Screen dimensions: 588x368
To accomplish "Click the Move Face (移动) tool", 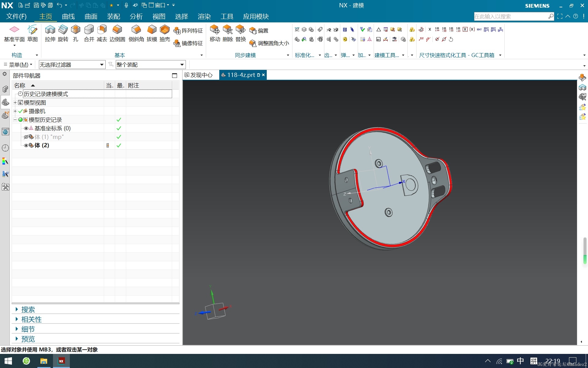I will [215, 33].
